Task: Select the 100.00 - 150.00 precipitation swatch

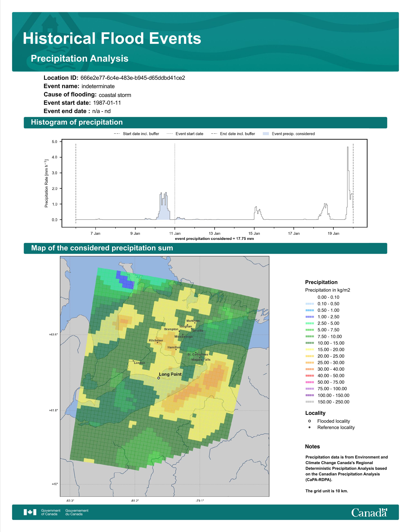Action: tap(309, 395)
